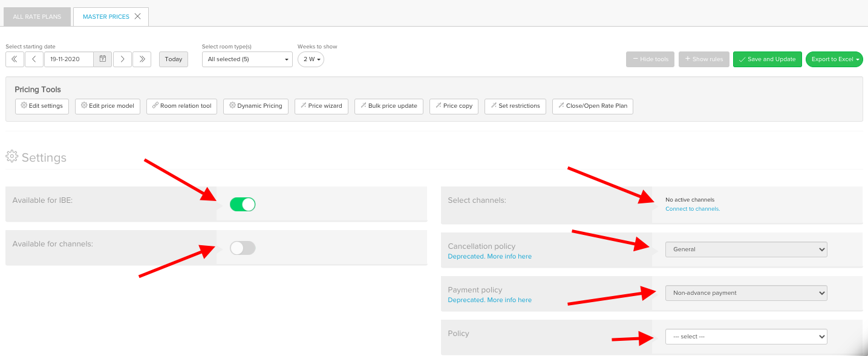Close the Master Prices tab
Viewport: 868px width, 356px height.
click(138, 16)
